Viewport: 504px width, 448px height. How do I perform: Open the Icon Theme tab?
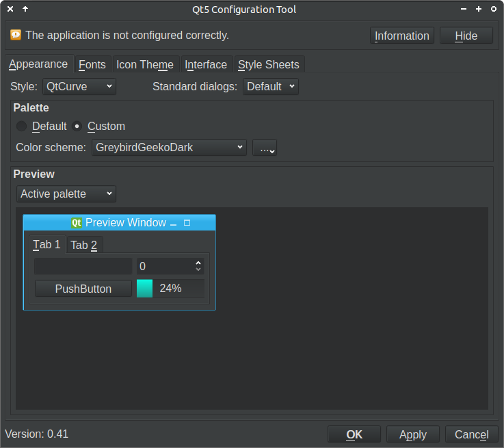tap(145, 64)
